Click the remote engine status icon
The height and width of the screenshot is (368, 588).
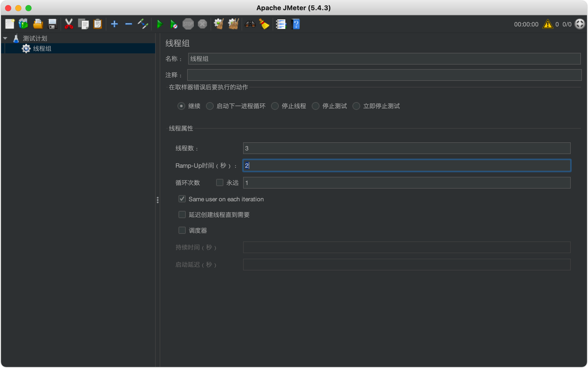[580, 24]
